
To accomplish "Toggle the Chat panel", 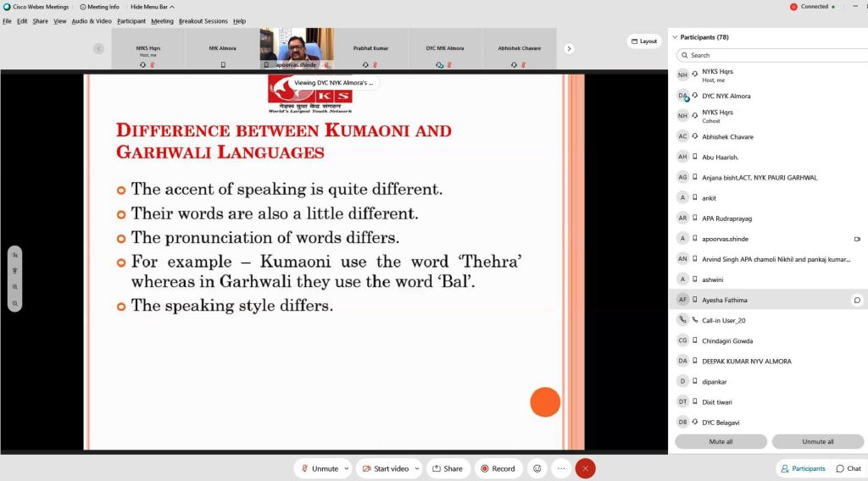I will click(849, 468).
